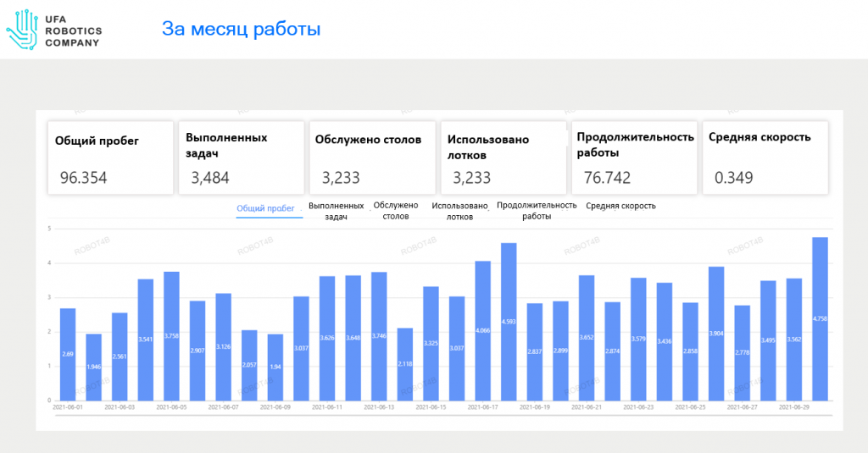Click the bar labeled 1.94
This screenshot has height=453, width=868.
pyautogui.click(x=275, y=367)
